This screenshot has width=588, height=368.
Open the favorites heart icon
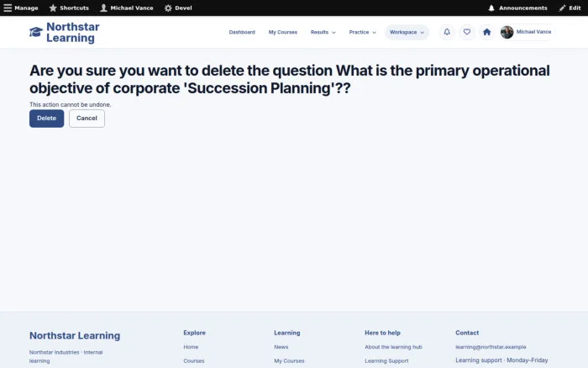[466, 32]
